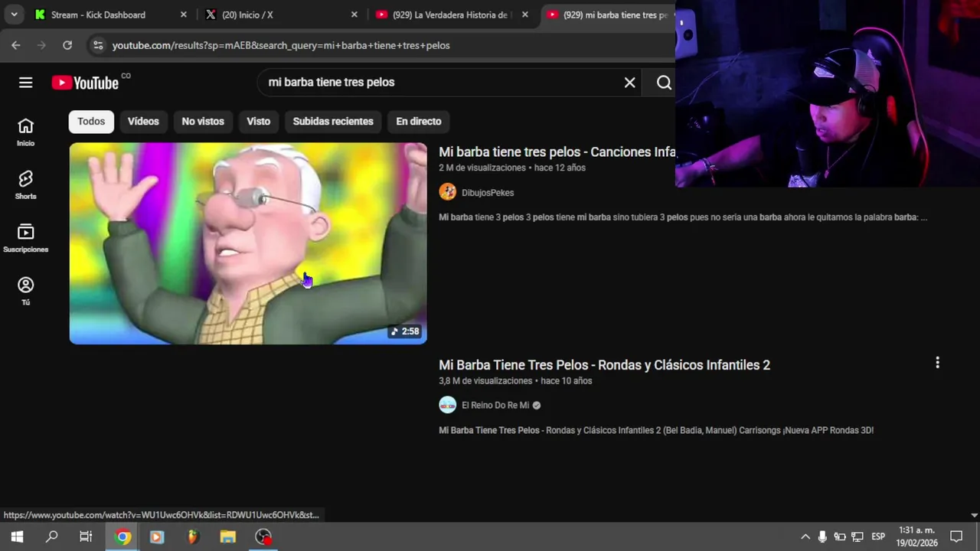Open OBS icon in the taskbar
Screen dimensions: 980x551
[x=263, y=537]
